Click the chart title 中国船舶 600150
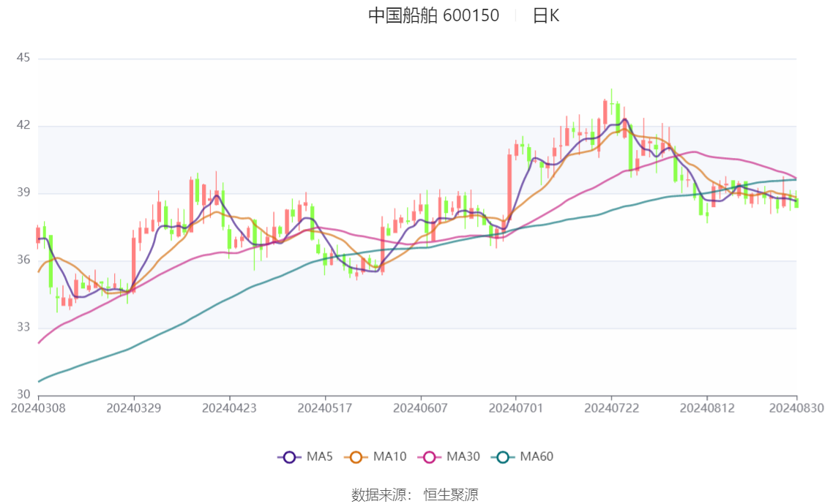Image resolution: width=830 pixels, height=504 pixels. [433, 15]
